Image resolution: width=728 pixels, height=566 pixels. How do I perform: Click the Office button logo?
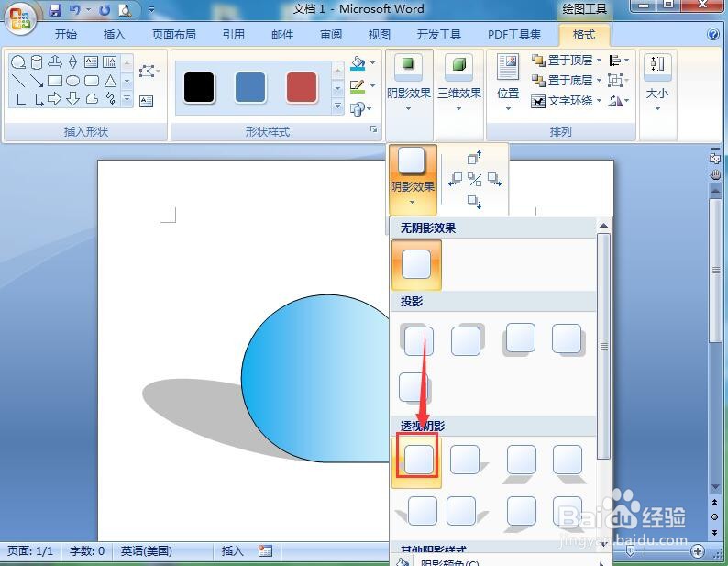[x=19, y=18]
